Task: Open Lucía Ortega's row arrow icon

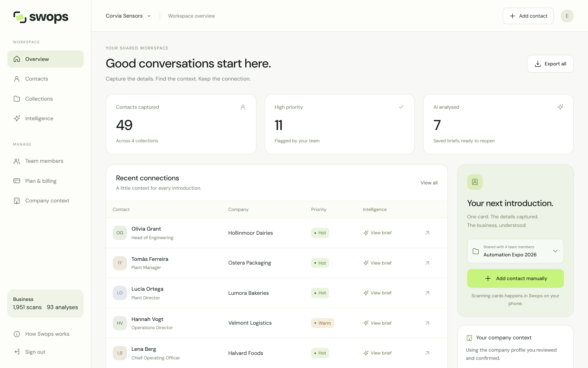Action: point(427,293)
